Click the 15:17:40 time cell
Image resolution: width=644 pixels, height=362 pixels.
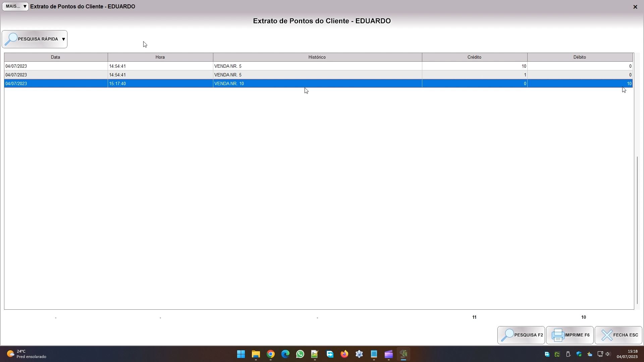coord(160,84)
